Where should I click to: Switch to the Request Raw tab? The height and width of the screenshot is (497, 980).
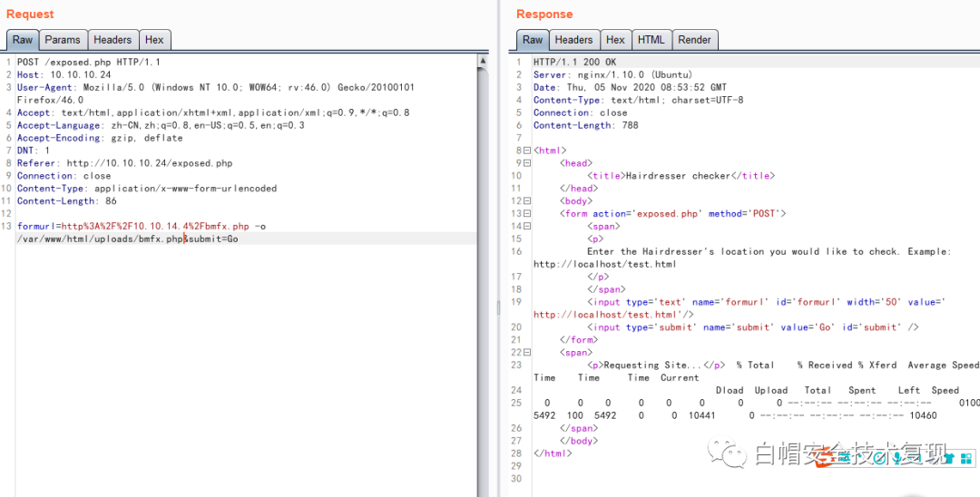point(23,39)
